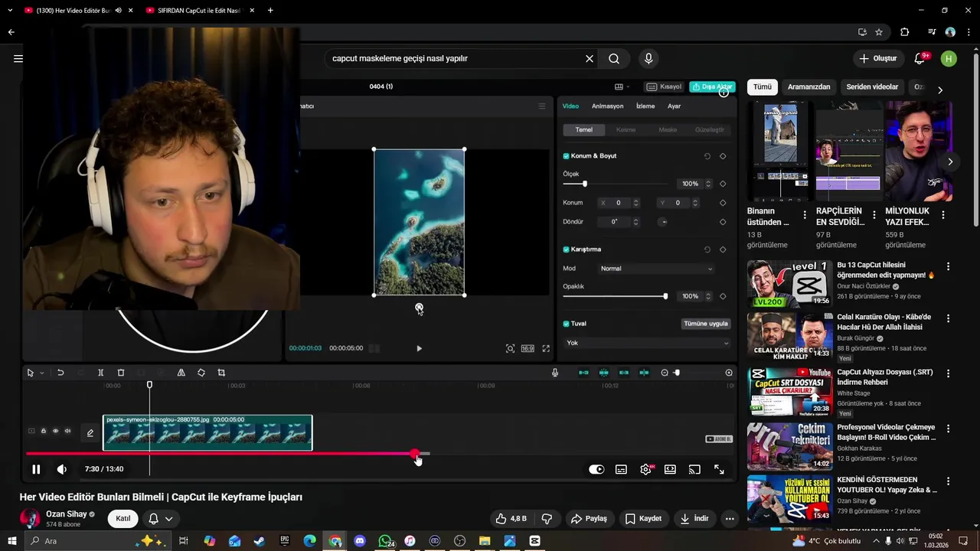Toggle Karıştırma checkbox
Image resolution: width=980 pixels, height=551 pixels.
pos(567,249)
